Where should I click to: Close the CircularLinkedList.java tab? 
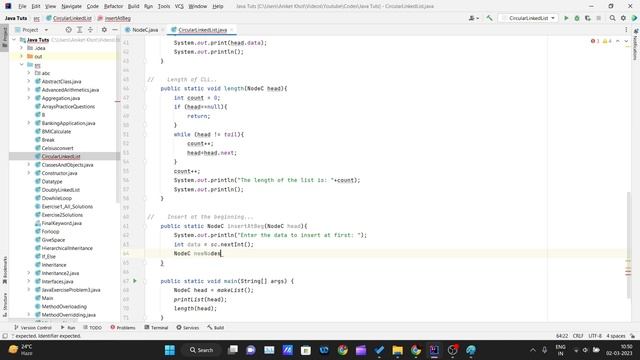pyautogui.click(x=231, y=30)
